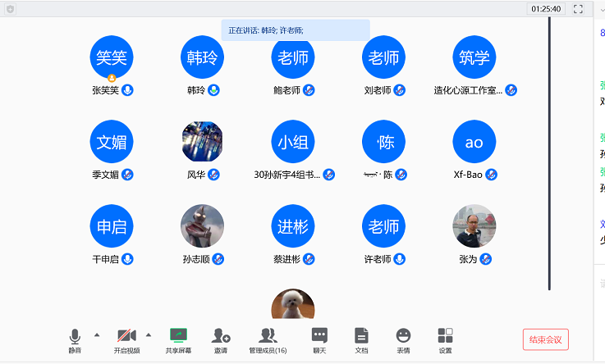Toggle microphone icon beside 张笑笑
The image size is (605, 364).
point(127,90)
